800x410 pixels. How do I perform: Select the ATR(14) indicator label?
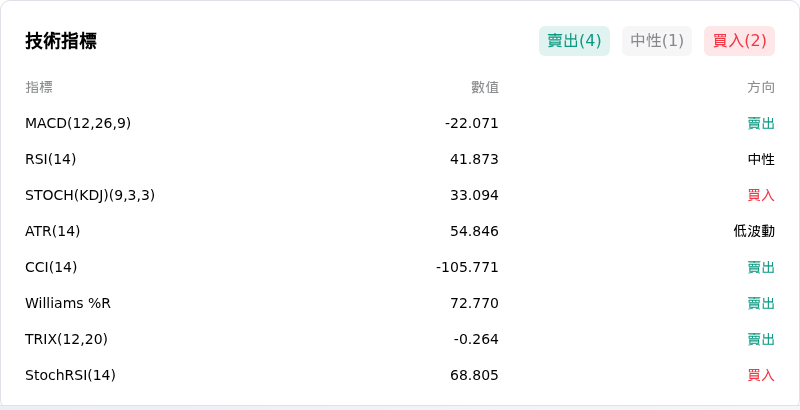[x=53, y=231]
